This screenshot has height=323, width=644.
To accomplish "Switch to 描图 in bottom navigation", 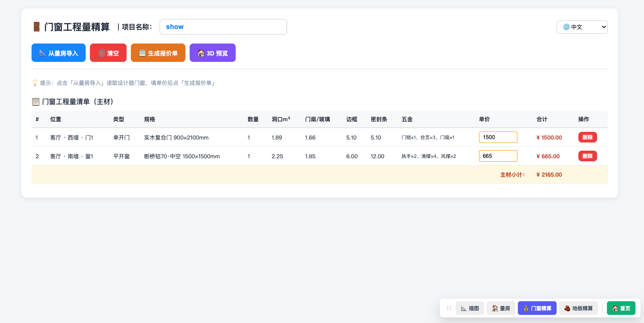I will click(470, 308).
